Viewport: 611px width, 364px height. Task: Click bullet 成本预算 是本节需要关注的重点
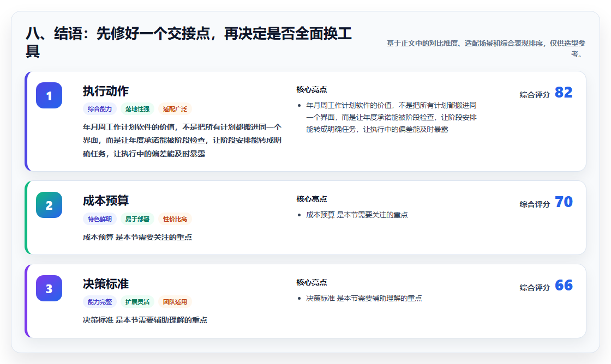pyautogui.click(x=357, y=215)
